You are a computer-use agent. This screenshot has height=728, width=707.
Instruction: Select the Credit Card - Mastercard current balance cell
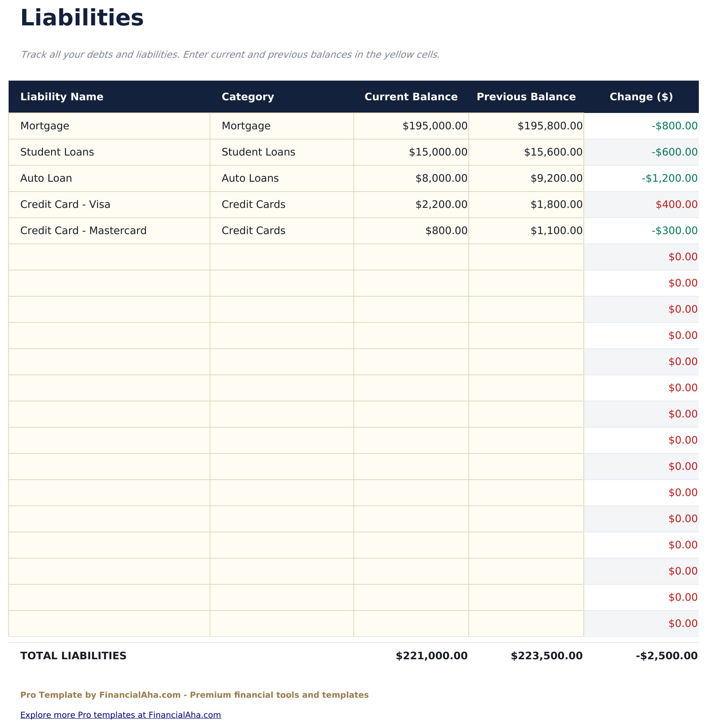point(446,230)
